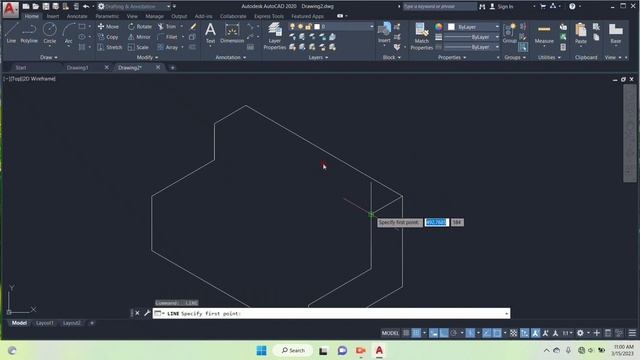Image resolution: width=640 pixels, height=360 pixels.
Task: Open Layer Properties manager
Action: pyautogui.click(x=275, y=36)
